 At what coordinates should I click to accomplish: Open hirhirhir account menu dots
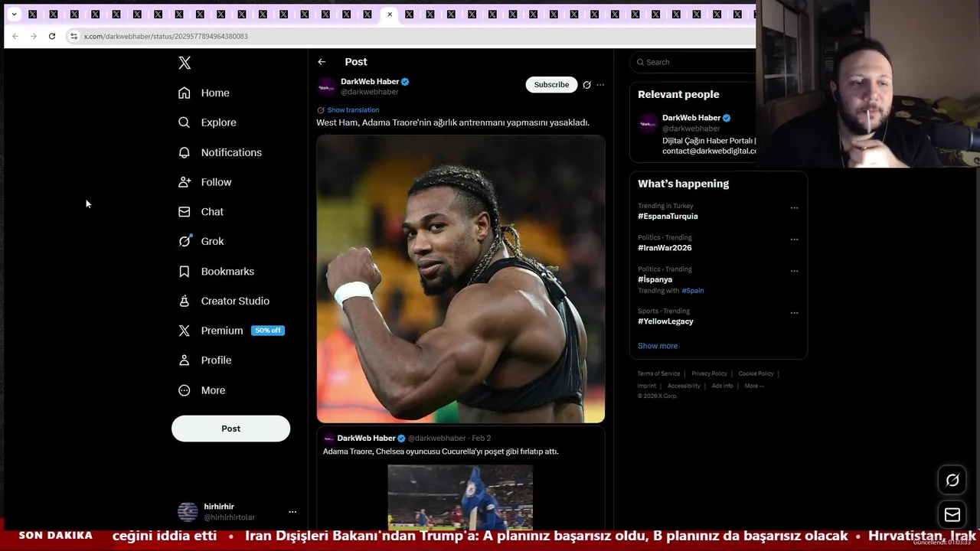292,512
